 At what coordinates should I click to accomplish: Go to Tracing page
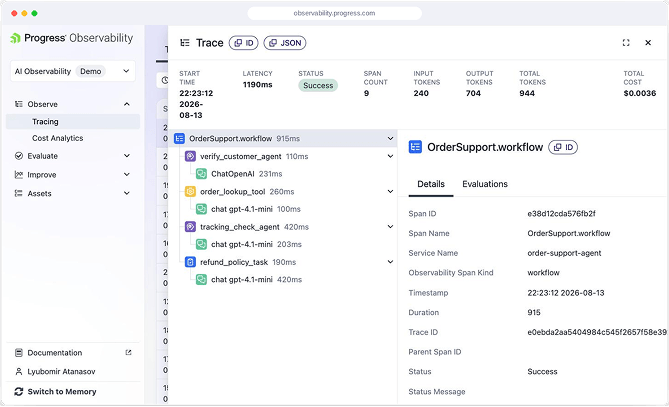coord(73,122)
